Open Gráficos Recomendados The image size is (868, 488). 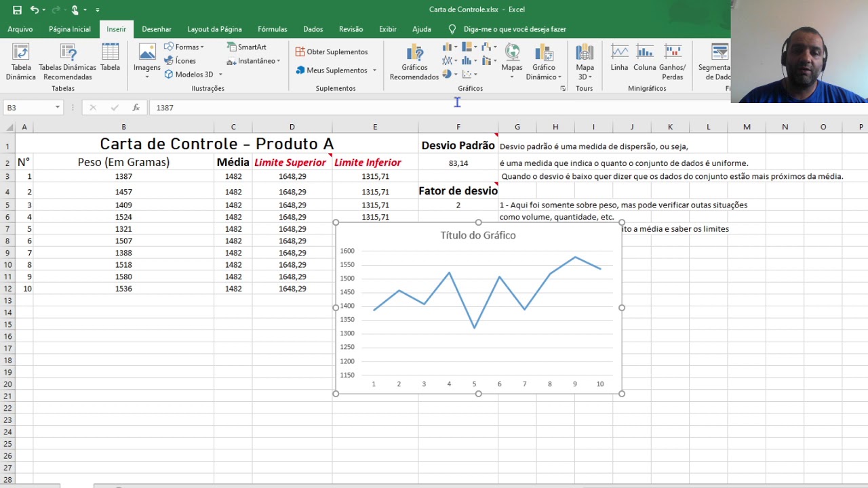(x=414, y=62)
